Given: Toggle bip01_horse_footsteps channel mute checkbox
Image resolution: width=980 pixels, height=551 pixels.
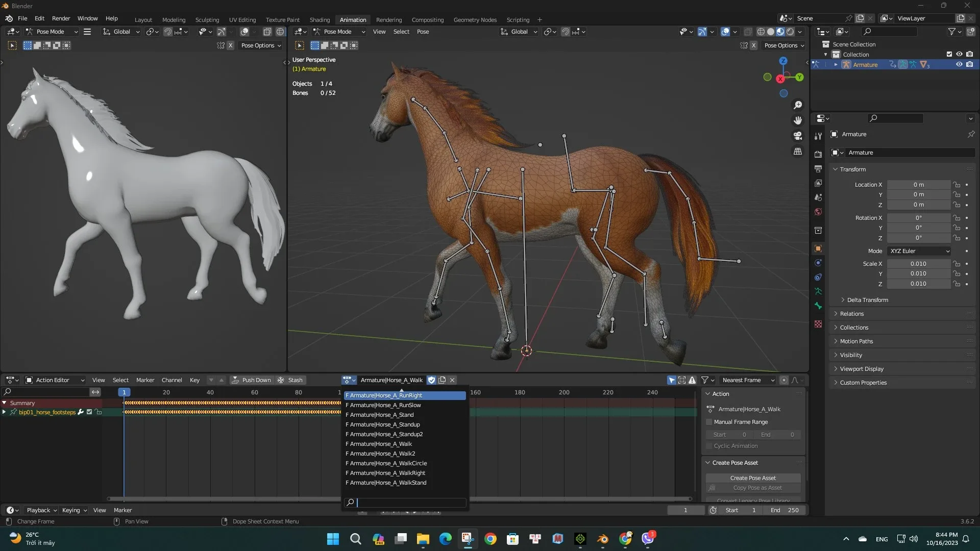Looking at the screenshot, I should click(89, 412).
